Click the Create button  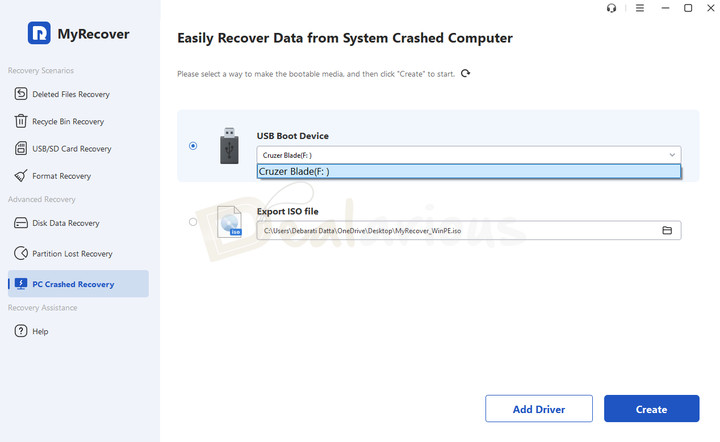coord(652,408)
